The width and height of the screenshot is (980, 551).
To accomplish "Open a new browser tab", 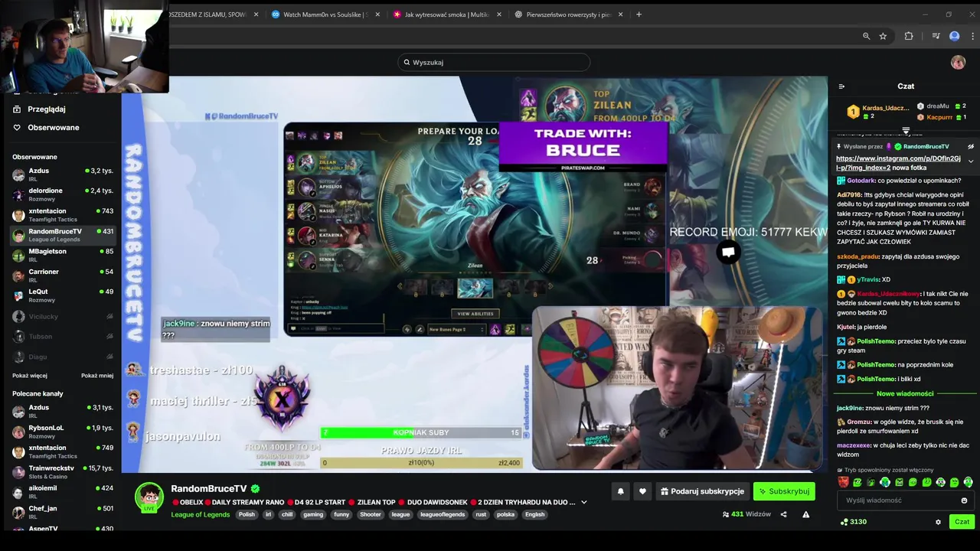I will 639,15.
